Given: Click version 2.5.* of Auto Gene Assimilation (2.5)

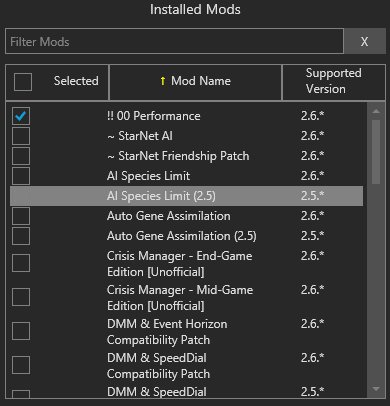Looking at the screenshot, I should (x=312, y=236).
